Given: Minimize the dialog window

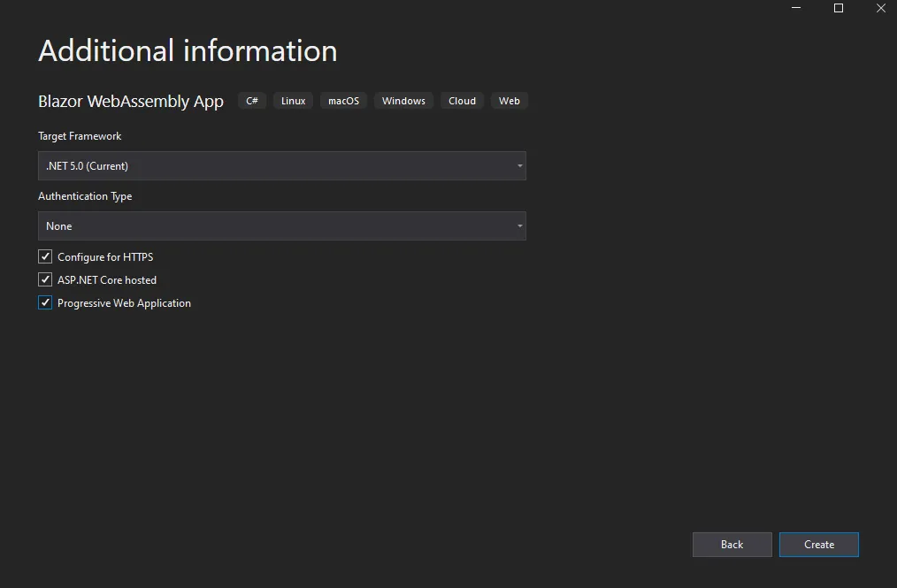Looking at the screenshot, I should [x=796, y=8].
